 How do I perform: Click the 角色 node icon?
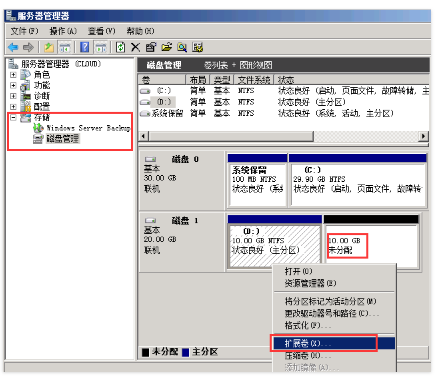point(25,75)
